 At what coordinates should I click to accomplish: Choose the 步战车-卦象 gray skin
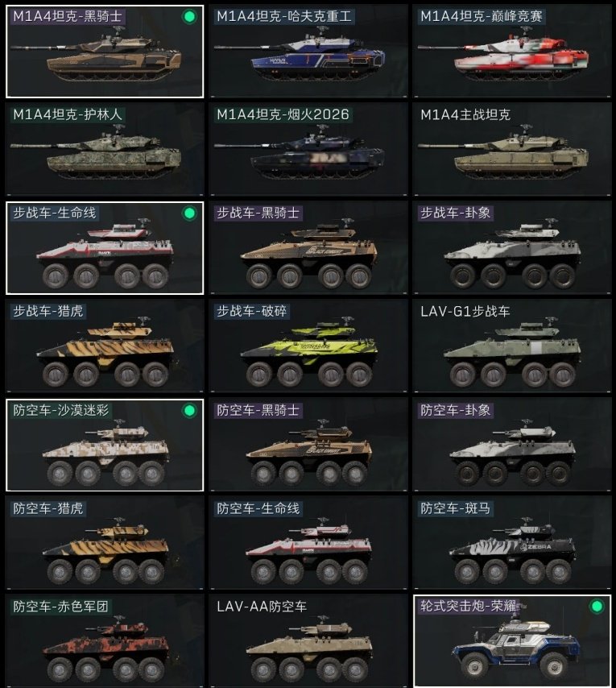click(511, 248)
